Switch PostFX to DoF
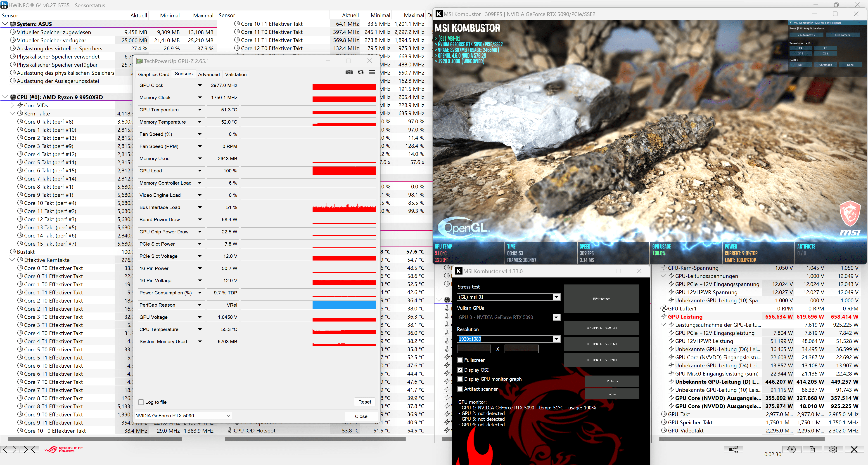 pyautogui.click(x=801, y=65)
